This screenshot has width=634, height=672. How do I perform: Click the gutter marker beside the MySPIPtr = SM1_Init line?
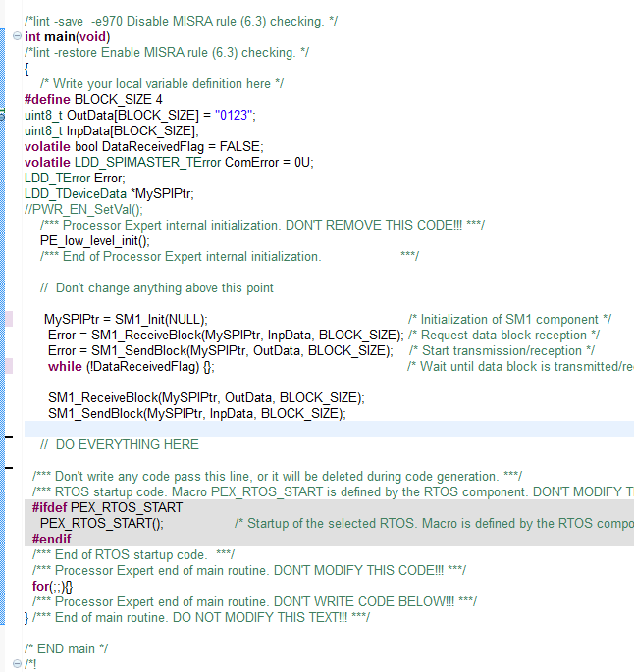coord(9,319)
